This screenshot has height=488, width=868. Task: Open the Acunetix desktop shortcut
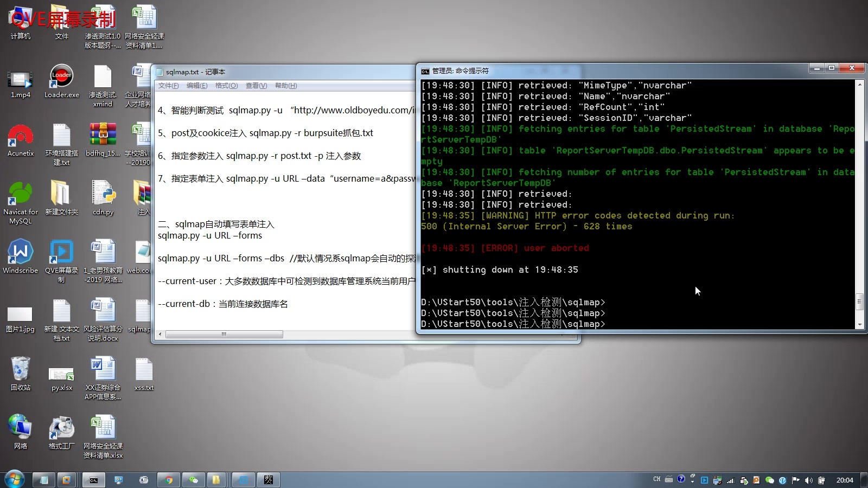tap(21, 140)
